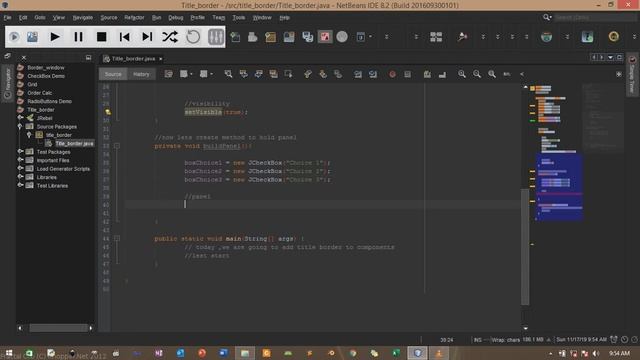
Task: Open dropdown arrow next to calendar-style toolbar icon
Action: coord(371,37)
